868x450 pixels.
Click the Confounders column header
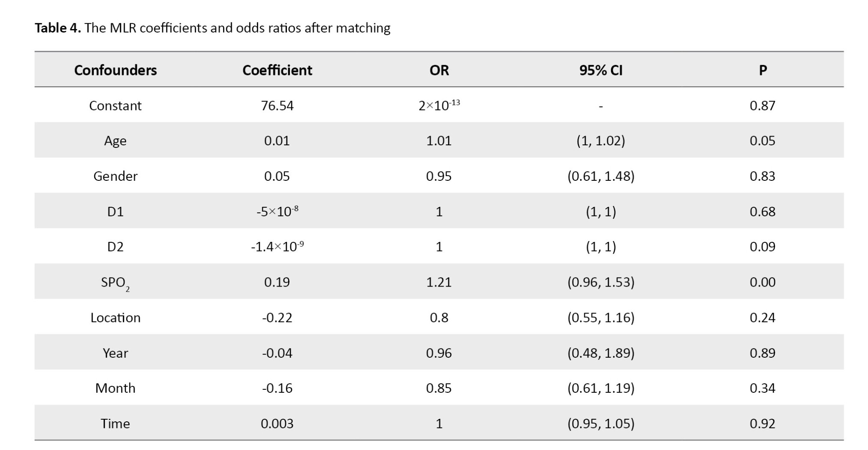click(x=115, y=70)
